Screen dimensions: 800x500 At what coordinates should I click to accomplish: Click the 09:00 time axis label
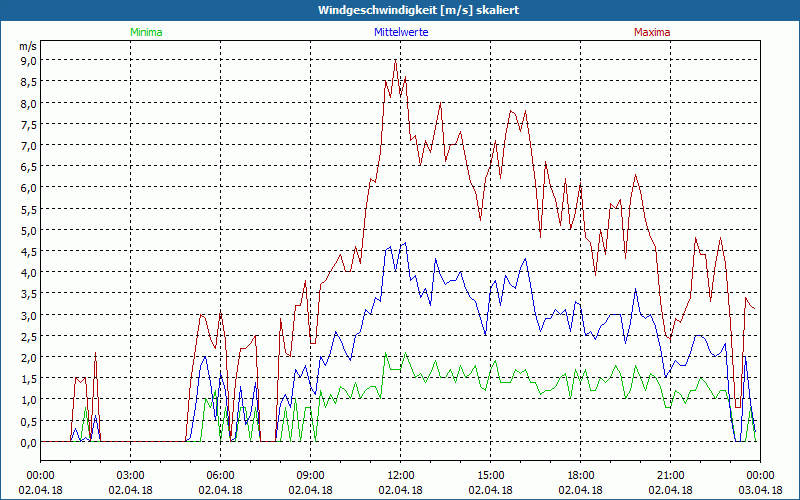point(310,476)
